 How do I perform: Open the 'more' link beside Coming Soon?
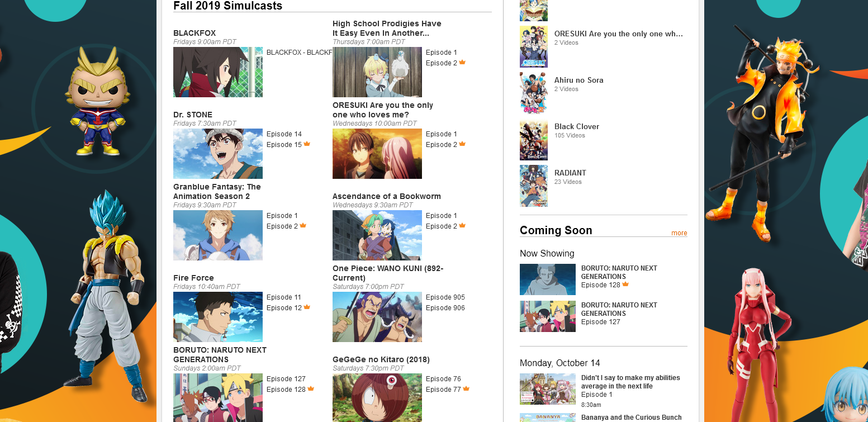click(679, 233)
